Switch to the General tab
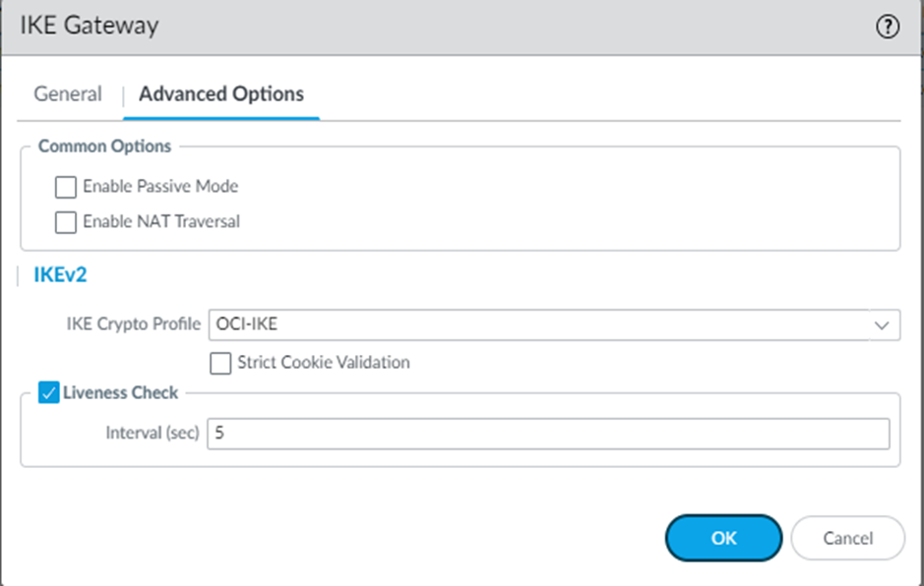Image resolution: width=924 pixels, height=586 pixels. click(68, 94)
